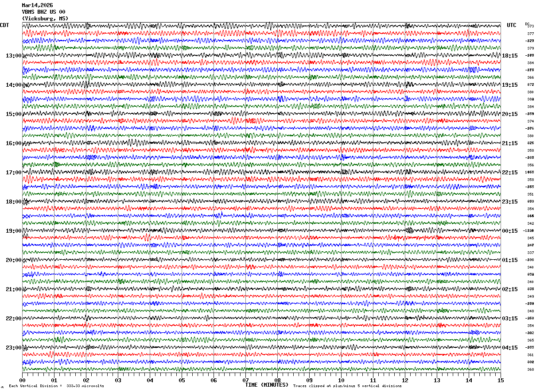Select minute tick label 04

coord(150,380)
